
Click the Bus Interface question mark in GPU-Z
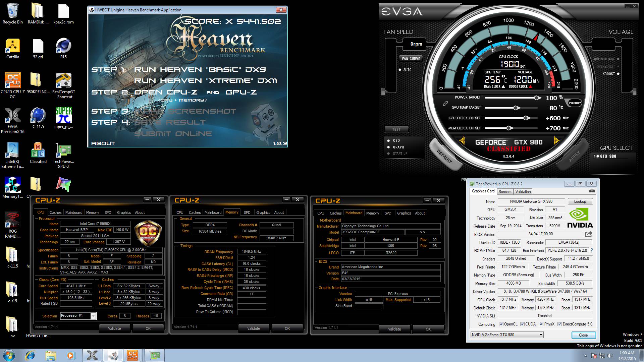[x=591, y=250]
